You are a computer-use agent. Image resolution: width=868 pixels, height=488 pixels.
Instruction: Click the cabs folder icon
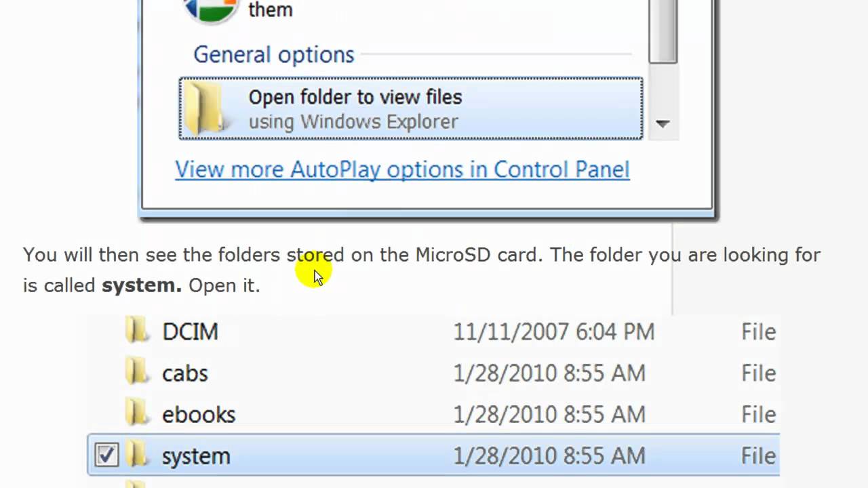(138, 372)
